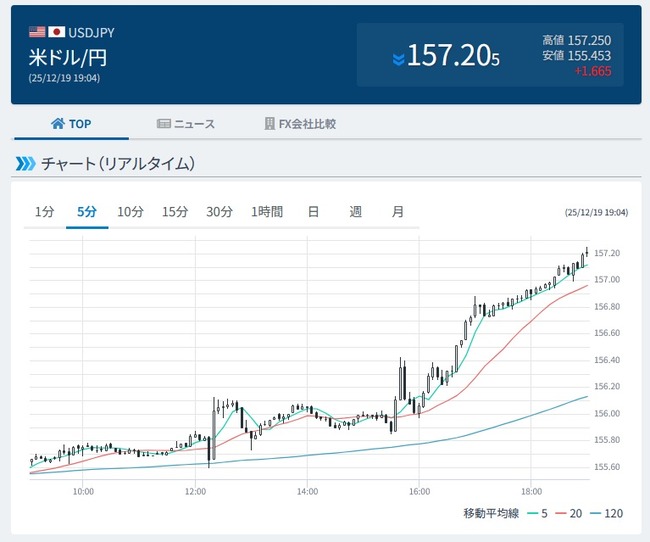Click the US flag icon
This screenshot has width=650, height=542.
tap(37, 33)
